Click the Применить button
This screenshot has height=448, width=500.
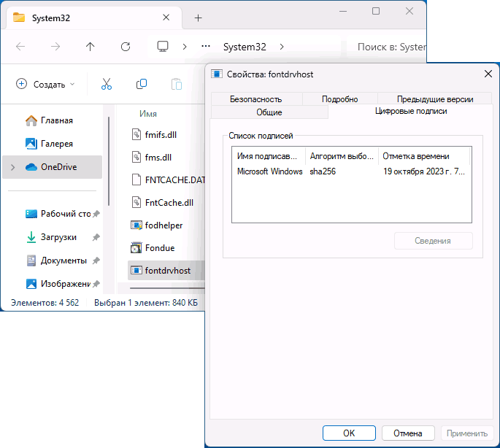point(467,433)
